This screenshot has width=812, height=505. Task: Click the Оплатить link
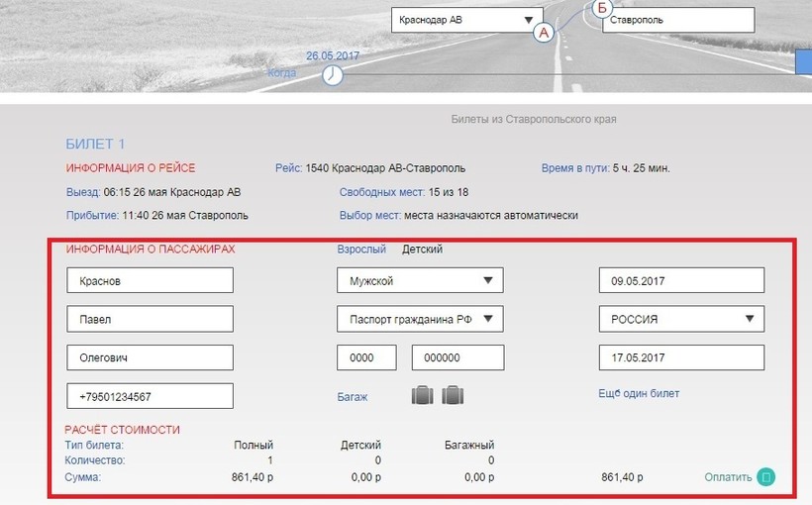pyautogui.click(x=728, y=477)
